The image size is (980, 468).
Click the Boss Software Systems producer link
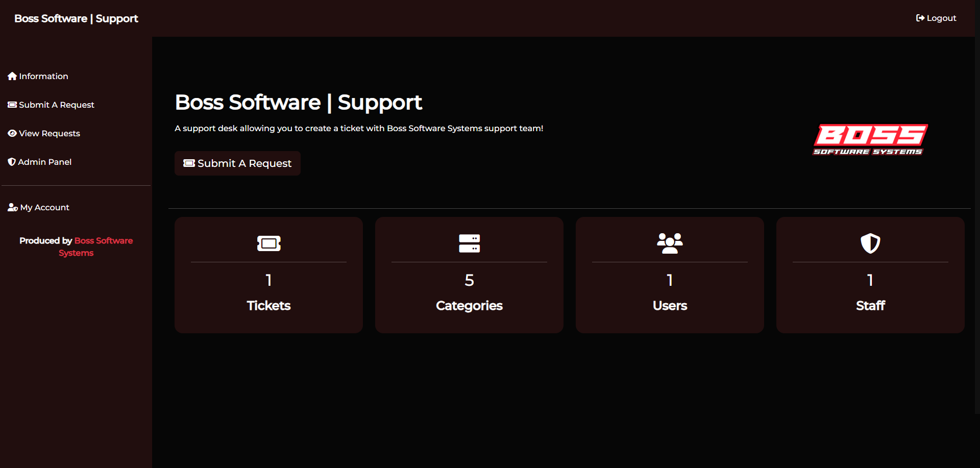(x=95, y=247)
